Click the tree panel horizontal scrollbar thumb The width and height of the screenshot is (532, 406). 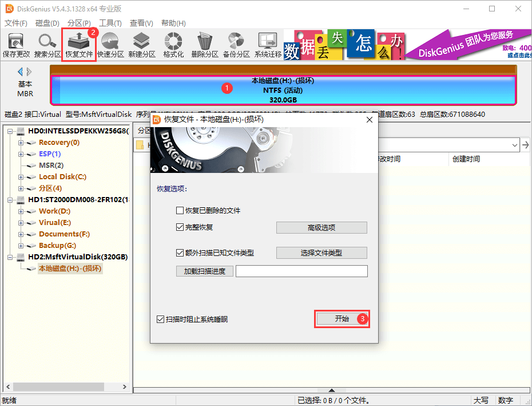(59, 387)
